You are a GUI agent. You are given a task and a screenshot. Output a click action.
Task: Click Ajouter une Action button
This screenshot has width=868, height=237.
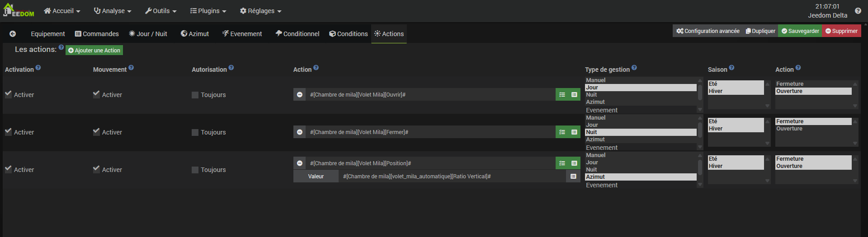(94, 50)
